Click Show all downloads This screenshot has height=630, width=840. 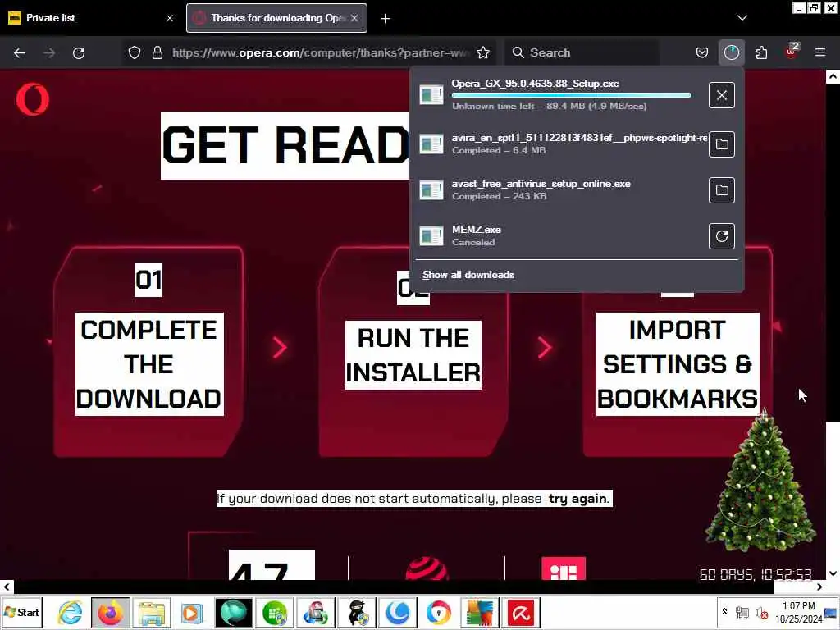coord(468,275)
